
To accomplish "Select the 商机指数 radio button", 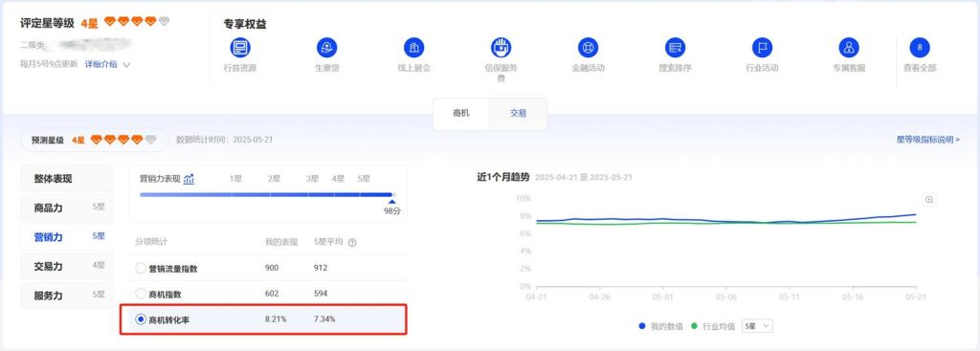I will 141,294.
